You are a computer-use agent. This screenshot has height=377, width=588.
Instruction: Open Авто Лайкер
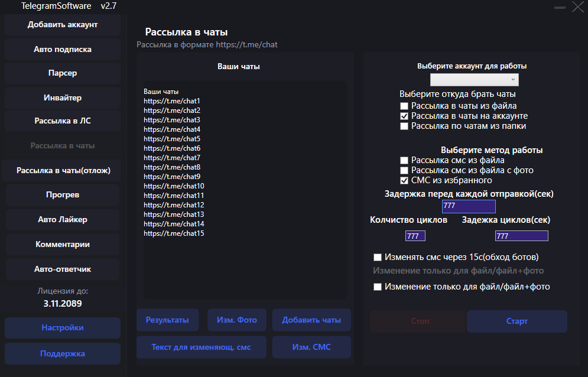pos(63,219)
